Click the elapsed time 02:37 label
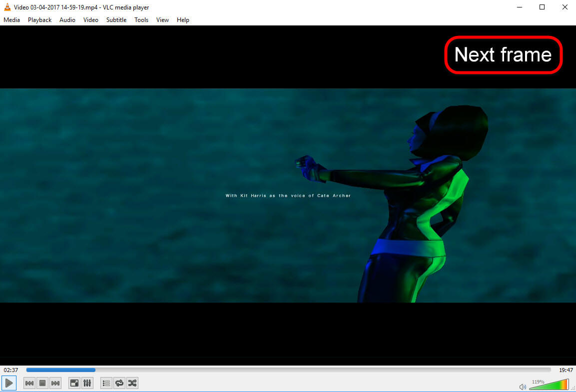 (x=11, y=370)
